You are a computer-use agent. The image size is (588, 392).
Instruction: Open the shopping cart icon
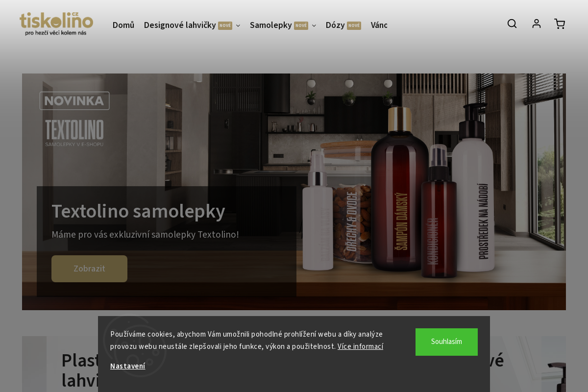[560, 24]
